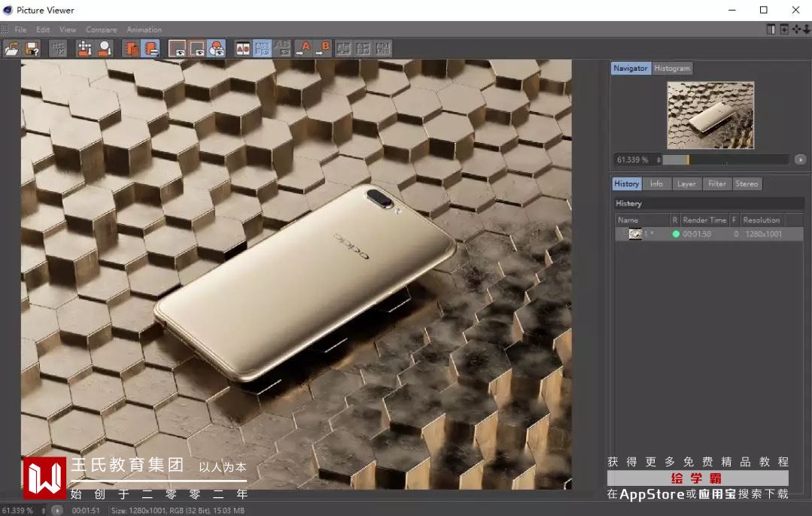Viewport: 812px width, 516px height.
Task: Open the Stereo tab
Action: 747,184
